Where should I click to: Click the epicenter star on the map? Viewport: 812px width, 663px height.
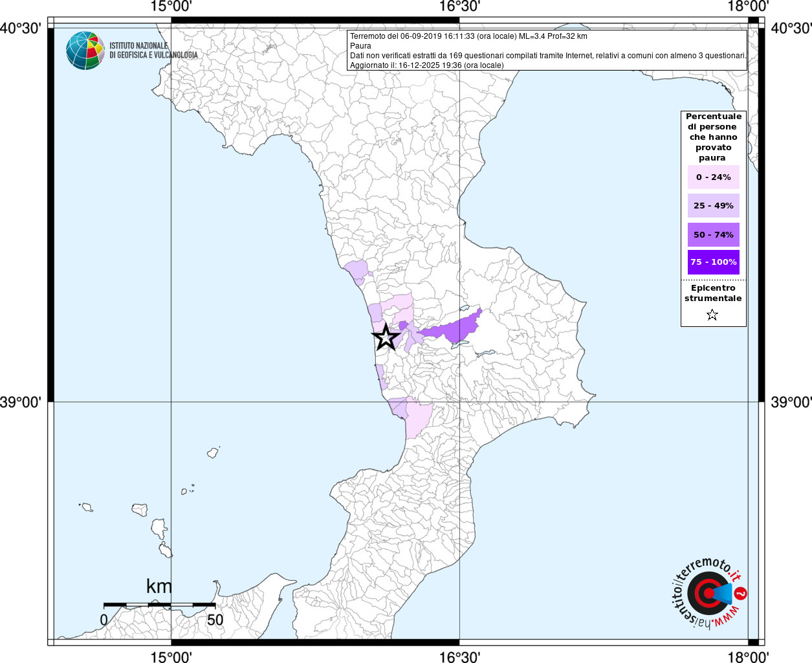pyautogui.click(x=386, y=337)
